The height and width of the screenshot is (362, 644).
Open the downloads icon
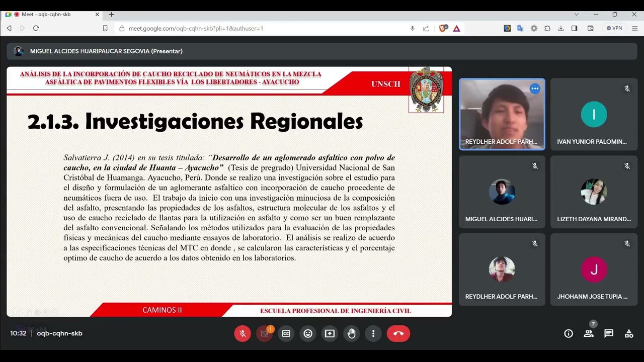[x=561, y=28]
